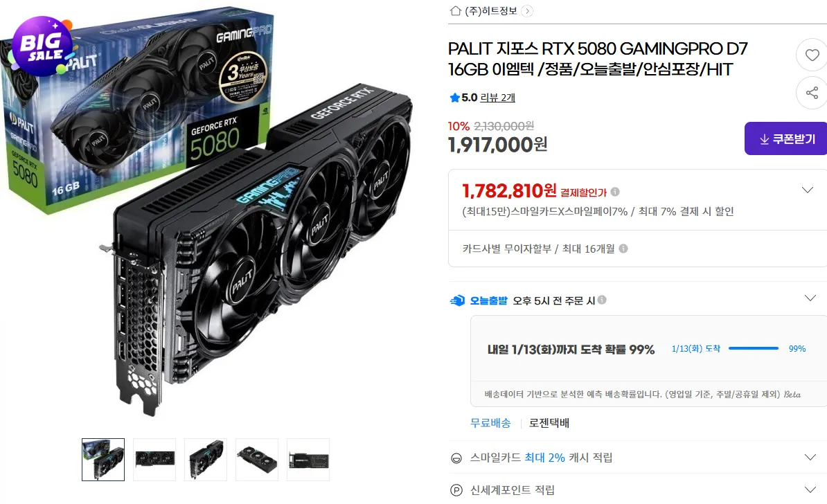
Task: Expand the 신세계포인트 적립 row
Action: tap(638, 490)
